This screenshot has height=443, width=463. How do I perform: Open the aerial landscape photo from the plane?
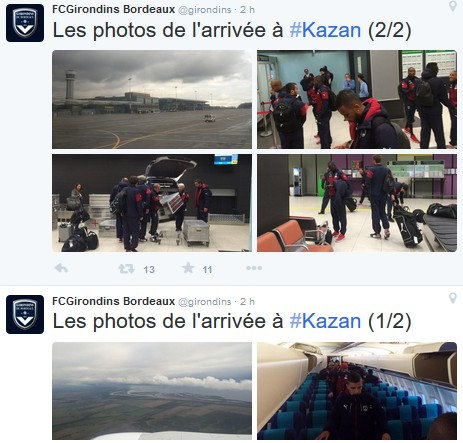coord(152,391)
